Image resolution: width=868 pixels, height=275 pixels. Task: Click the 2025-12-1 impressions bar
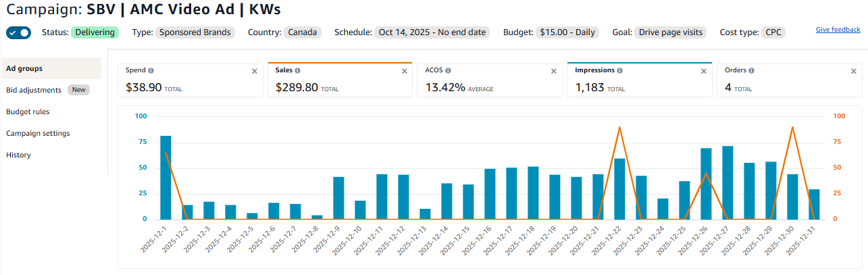tap(165, 177)
